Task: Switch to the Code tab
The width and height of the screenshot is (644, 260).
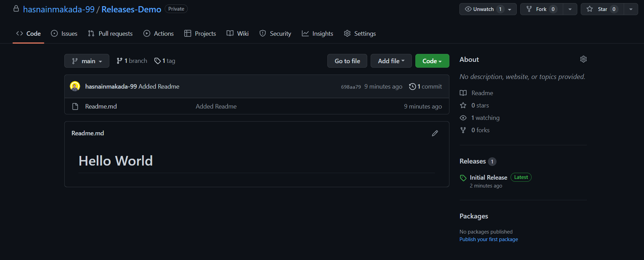Action: [x=29, y=34]
